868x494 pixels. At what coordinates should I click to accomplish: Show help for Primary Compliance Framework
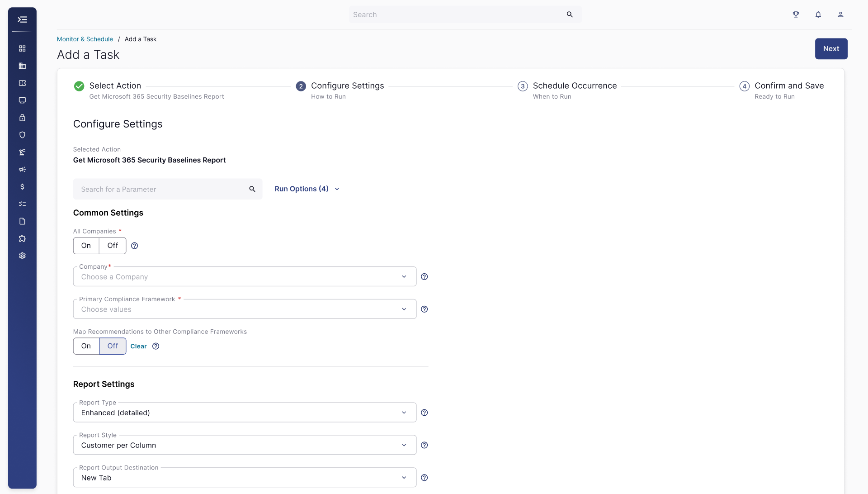click(x=424, y=309)
